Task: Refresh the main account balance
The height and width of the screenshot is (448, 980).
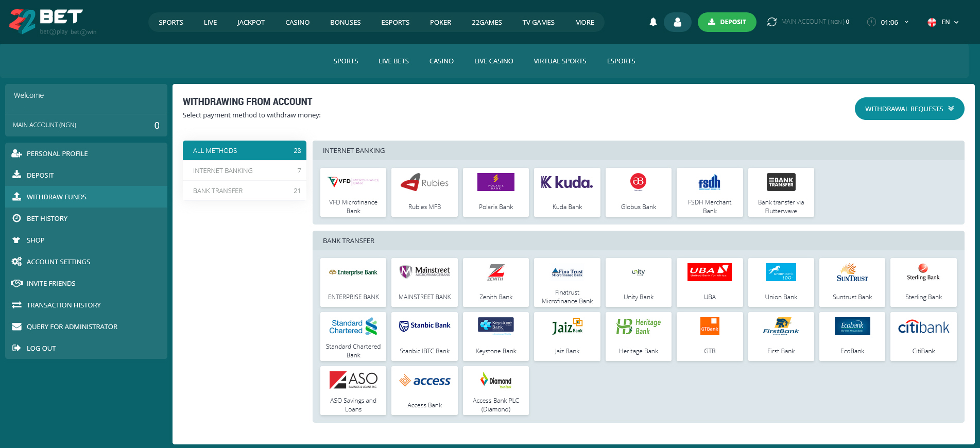Action: tap(771, 22)
